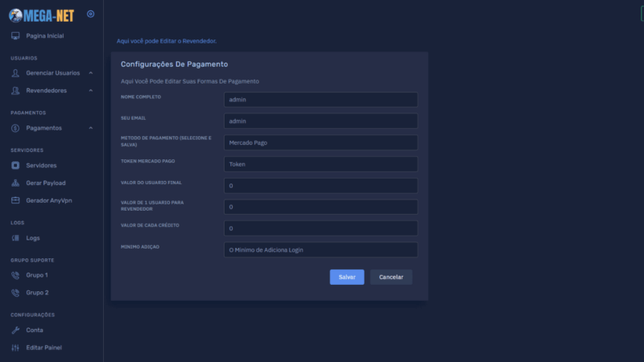This screenshot has width=644, height=362.
Task: Click the Editar Painel sliders icon
Action: point(15,348)
